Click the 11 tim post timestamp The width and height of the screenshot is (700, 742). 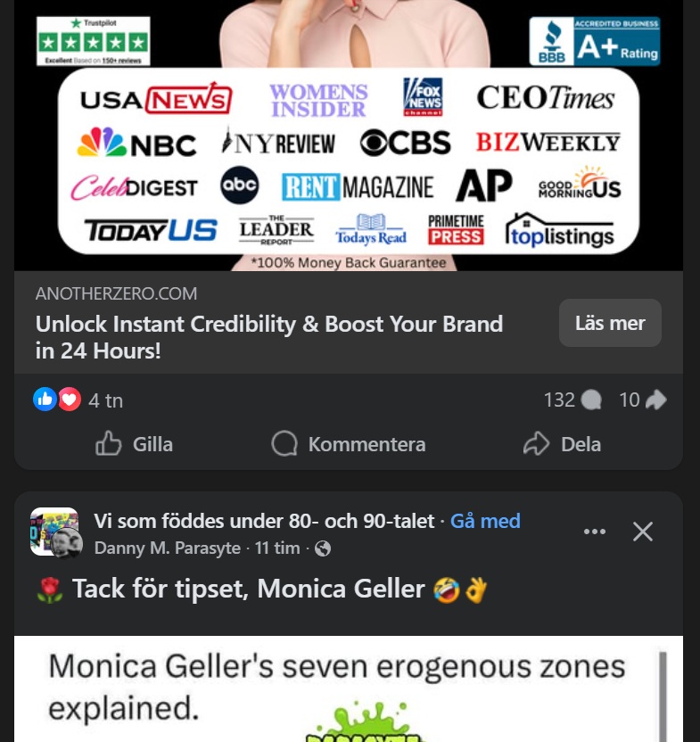pos(277,548)
